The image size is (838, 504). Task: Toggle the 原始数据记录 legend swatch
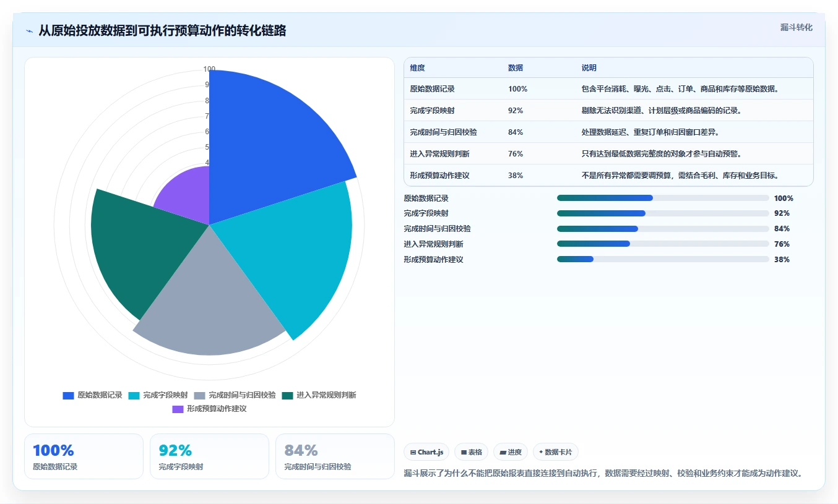click(68, 395)
